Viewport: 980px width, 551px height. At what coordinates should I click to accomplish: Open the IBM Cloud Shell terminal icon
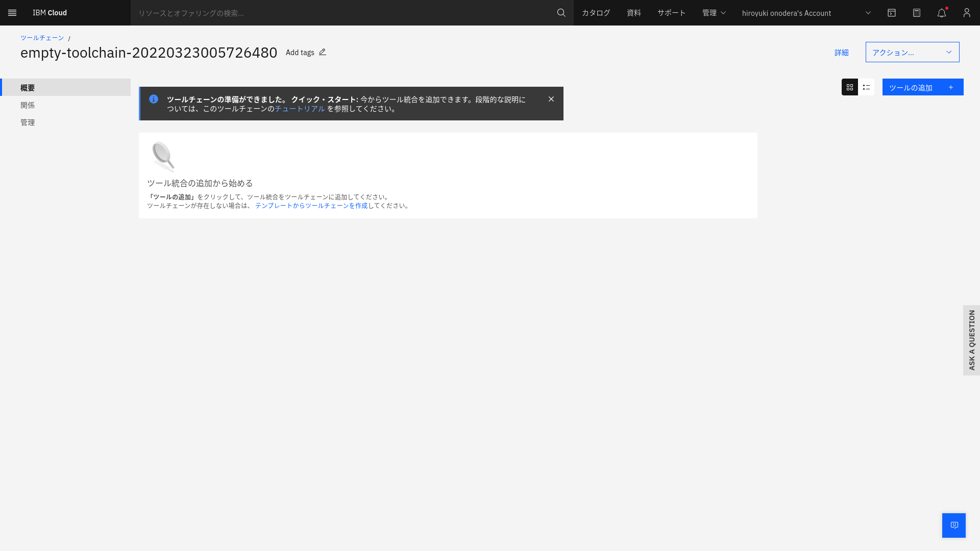click(x=892, y=13)
